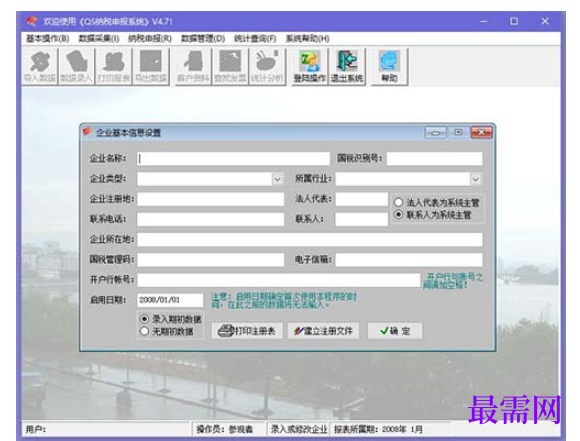Image resolution: width=580 pixels, height=441 pixels.
Task: Open the 纳税申报(R) menu
Action: [150, 38]
